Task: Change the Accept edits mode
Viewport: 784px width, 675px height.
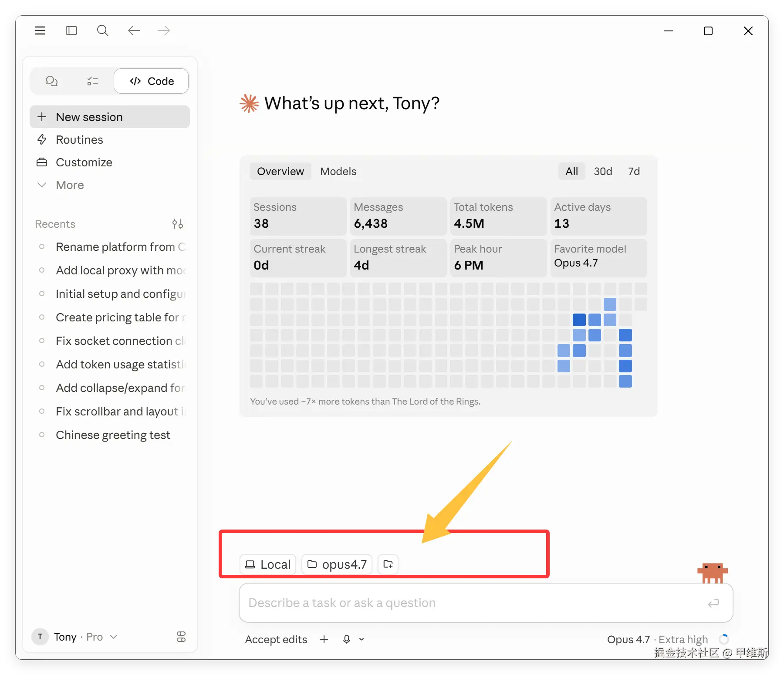Action: [x=276, y=639]
